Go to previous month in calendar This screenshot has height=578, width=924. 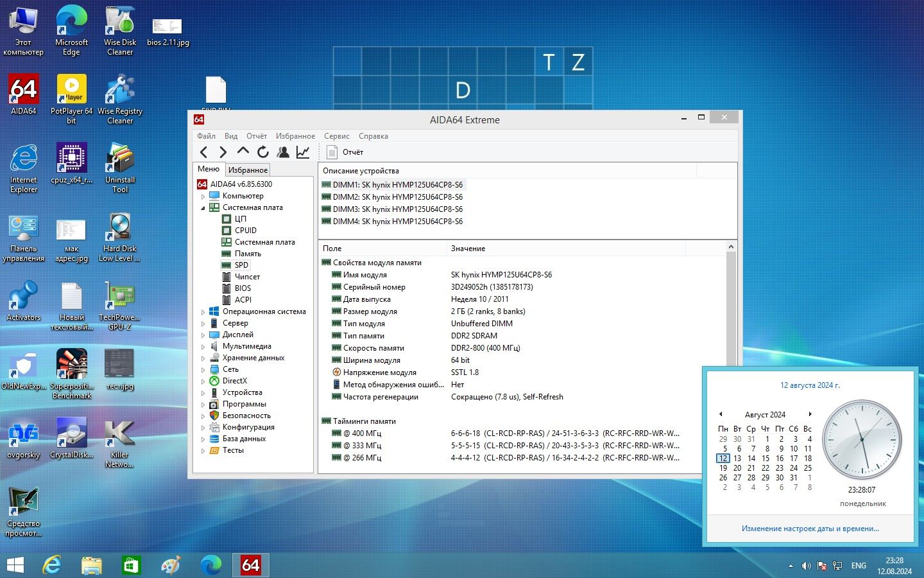click(721, 414)
